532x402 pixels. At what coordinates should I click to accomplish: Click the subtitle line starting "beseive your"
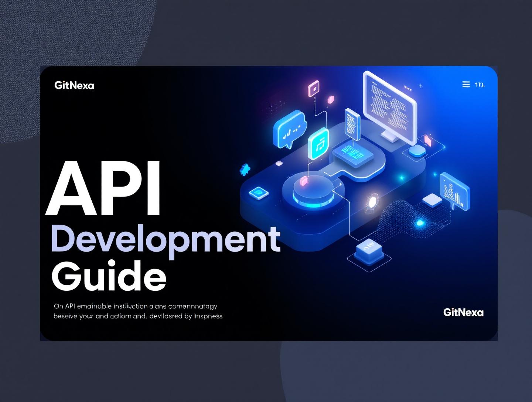pos(138,316)
